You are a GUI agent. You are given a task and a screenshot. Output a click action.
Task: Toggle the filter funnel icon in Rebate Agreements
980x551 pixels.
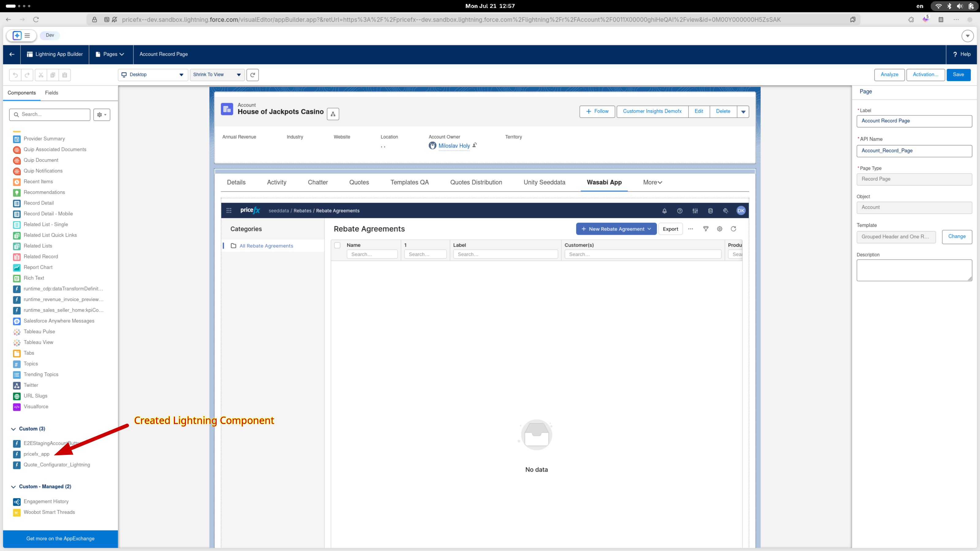tap(706, 229)
